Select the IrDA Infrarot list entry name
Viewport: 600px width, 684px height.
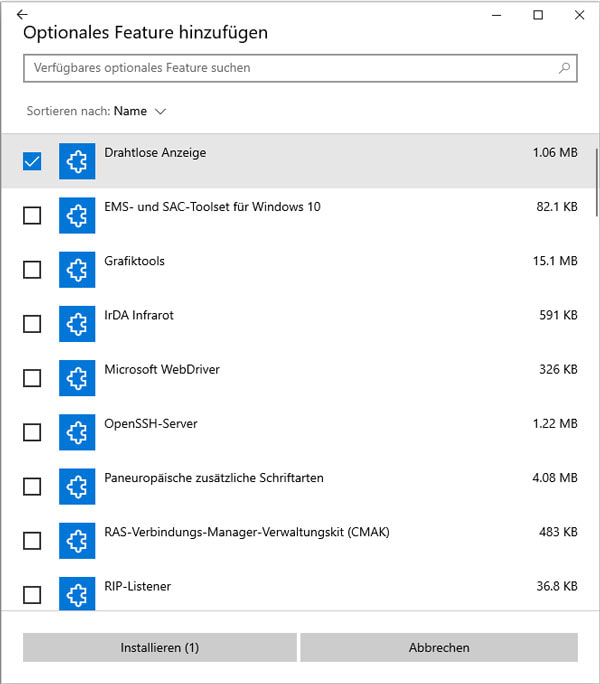[x=138, y=315]
